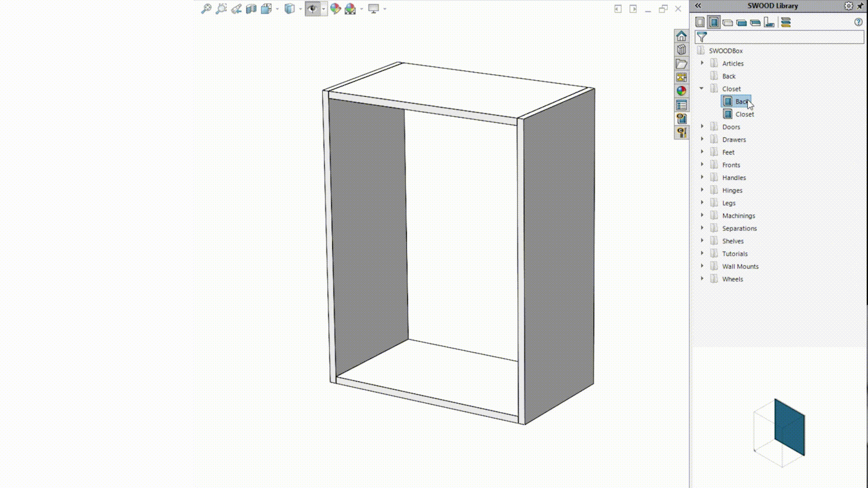Click the Zoom to Fit magnifier icon
The width and height of the screenshot is (868, 488).
206,9
